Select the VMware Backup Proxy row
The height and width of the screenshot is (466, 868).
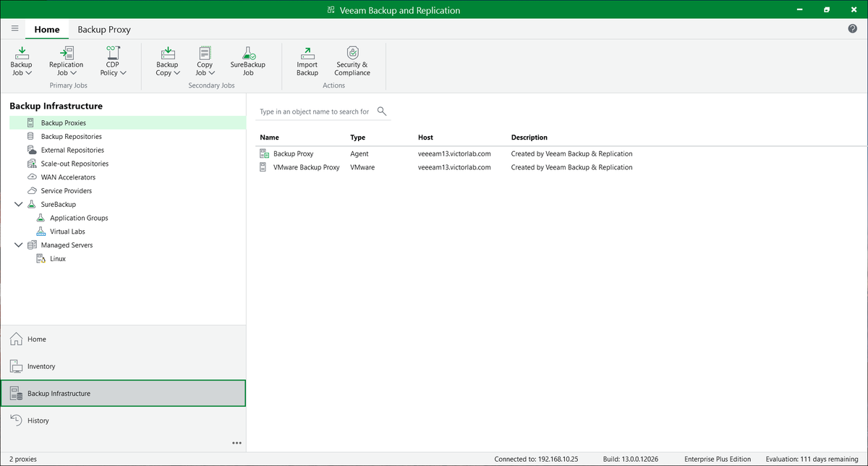557,167
